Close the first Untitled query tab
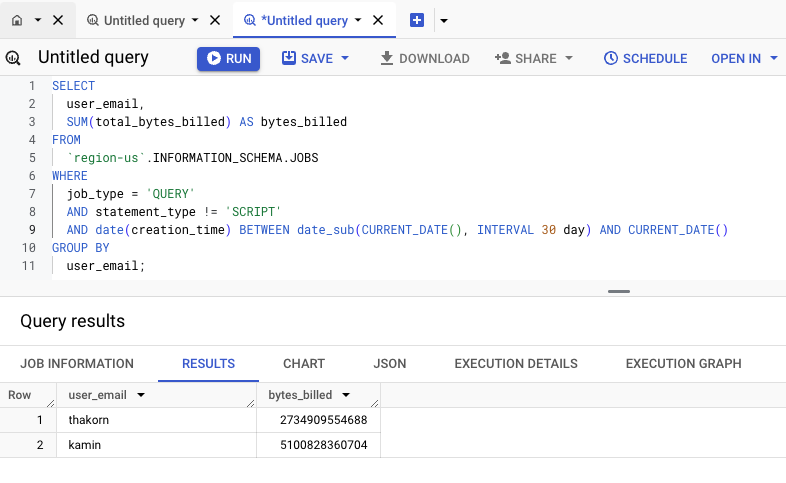This screenshot has height=483, width=786. coord(215,20)
